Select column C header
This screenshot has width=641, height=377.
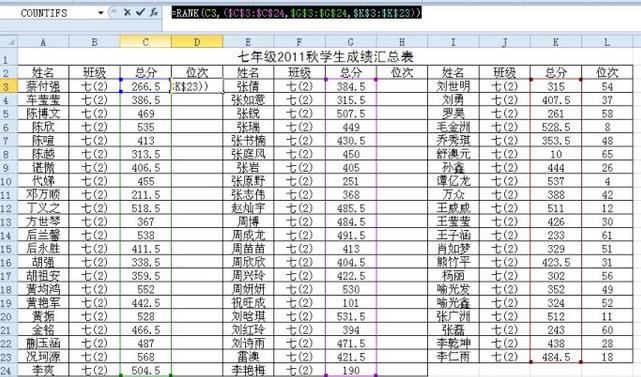click(x=146, y=42)
